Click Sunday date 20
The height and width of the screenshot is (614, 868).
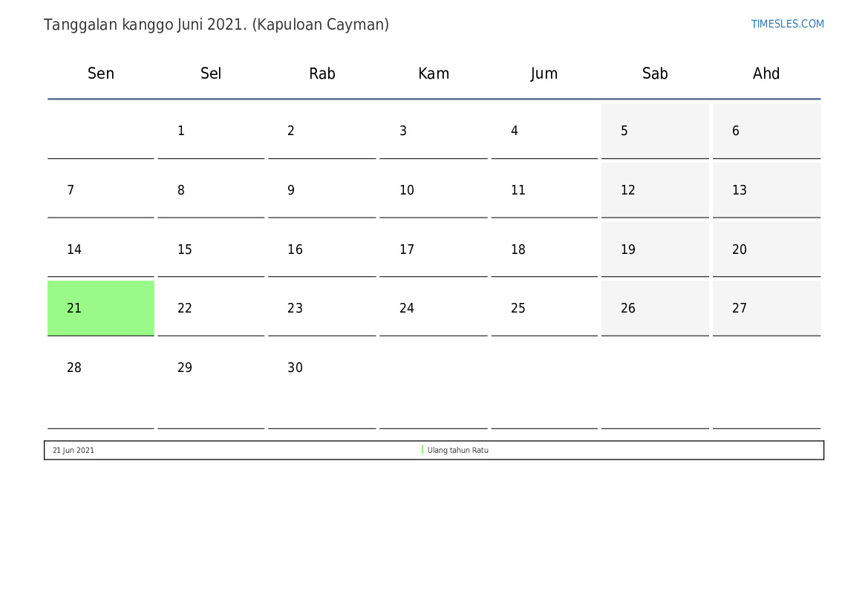(767, 249)
